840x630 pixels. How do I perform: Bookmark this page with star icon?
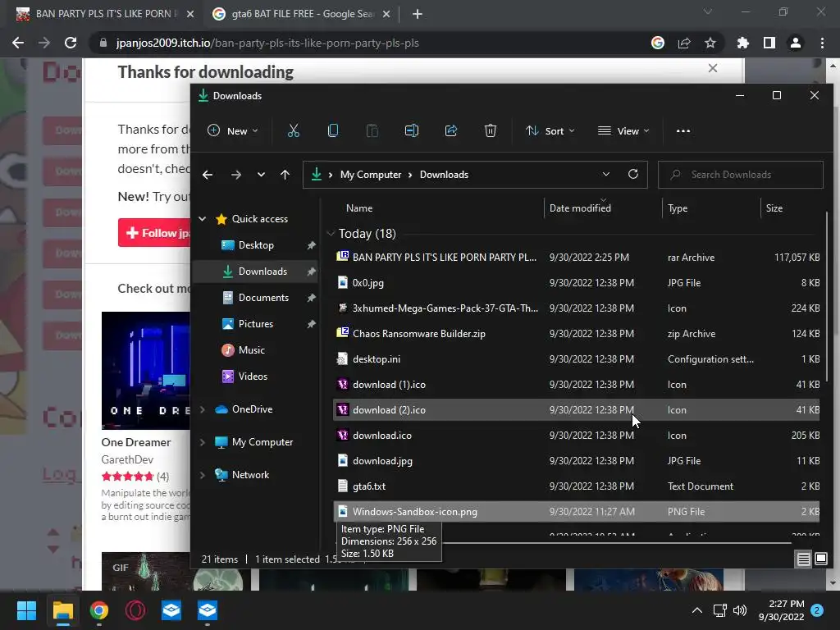coord(710,43)
